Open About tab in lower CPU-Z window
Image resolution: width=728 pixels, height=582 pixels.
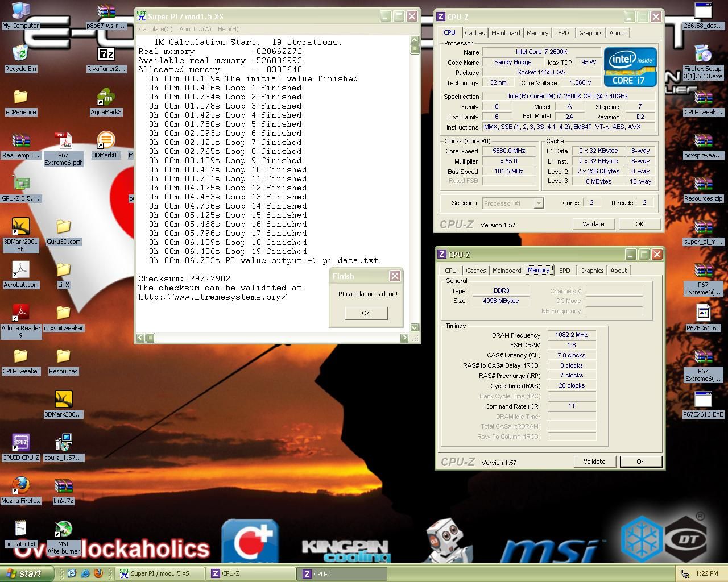619,271
